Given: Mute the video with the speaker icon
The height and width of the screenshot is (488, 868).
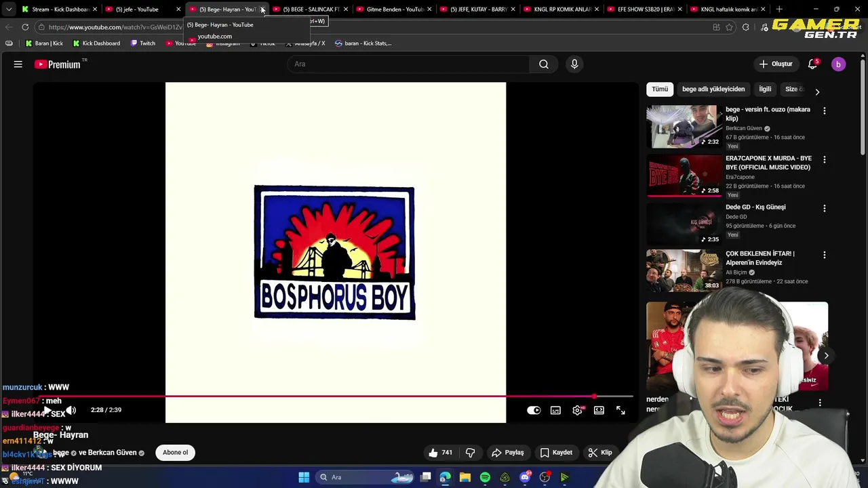Looking at the screenshot, I should [x=71, y=410].
